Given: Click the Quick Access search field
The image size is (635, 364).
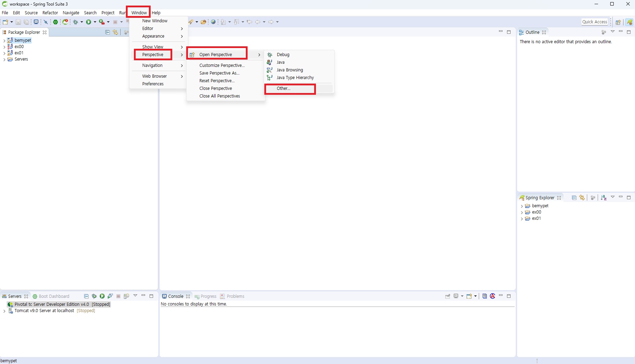Looking at the screenshot, I should (x=595, y=22).
